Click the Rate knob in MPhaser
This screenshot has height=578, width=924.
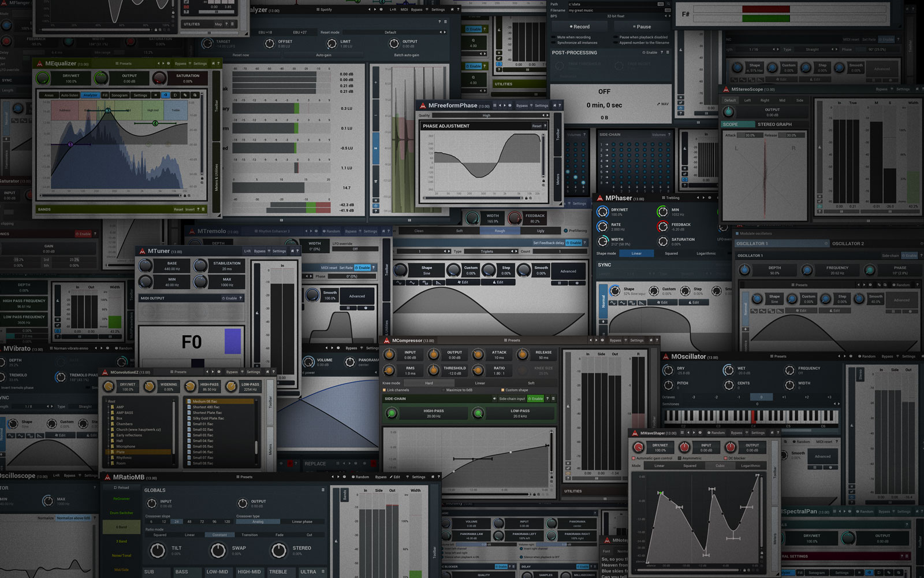coord(602,227)
